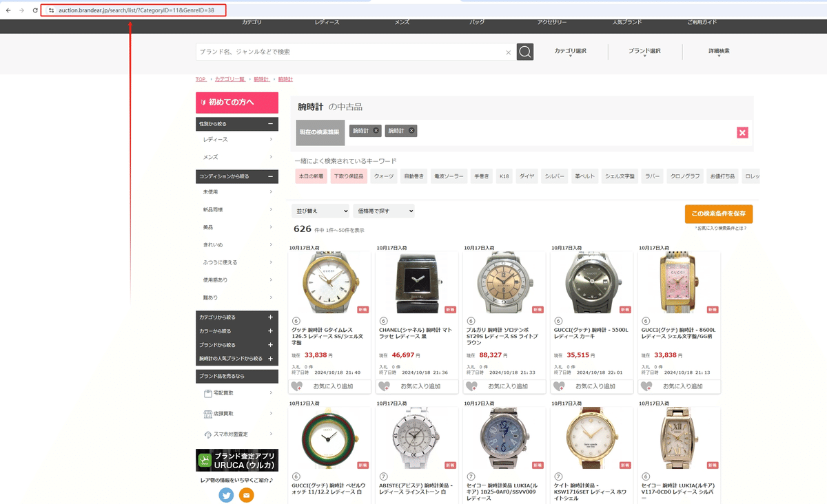Open the グッチ Gタイムレス watch thumbnail

point(329,283)
